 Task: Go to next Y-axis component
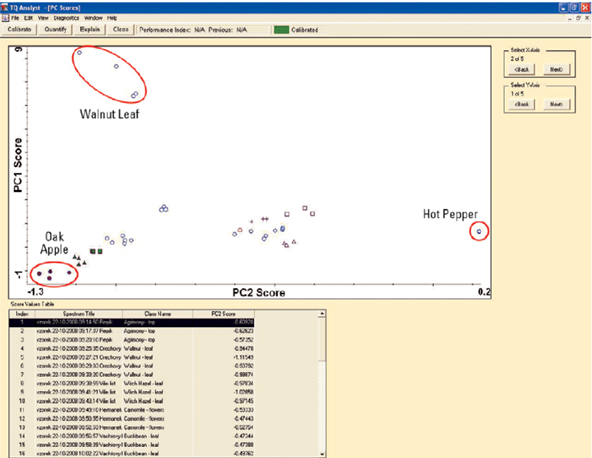[x=557, y=104]
